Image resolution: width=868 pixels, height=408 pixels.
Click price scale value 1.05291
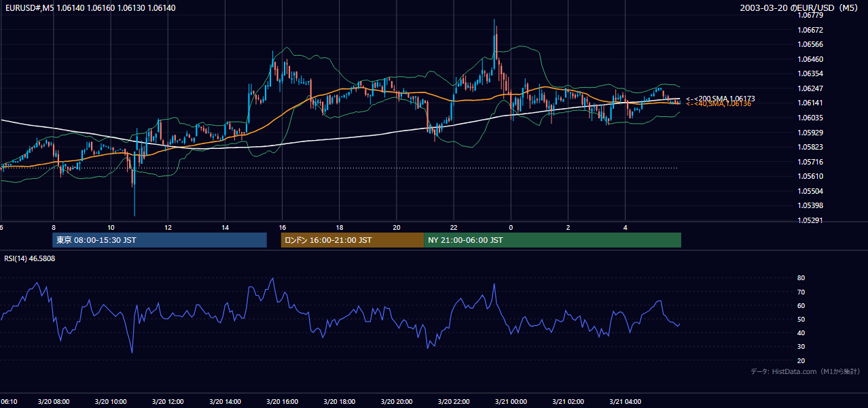(811, 220)
